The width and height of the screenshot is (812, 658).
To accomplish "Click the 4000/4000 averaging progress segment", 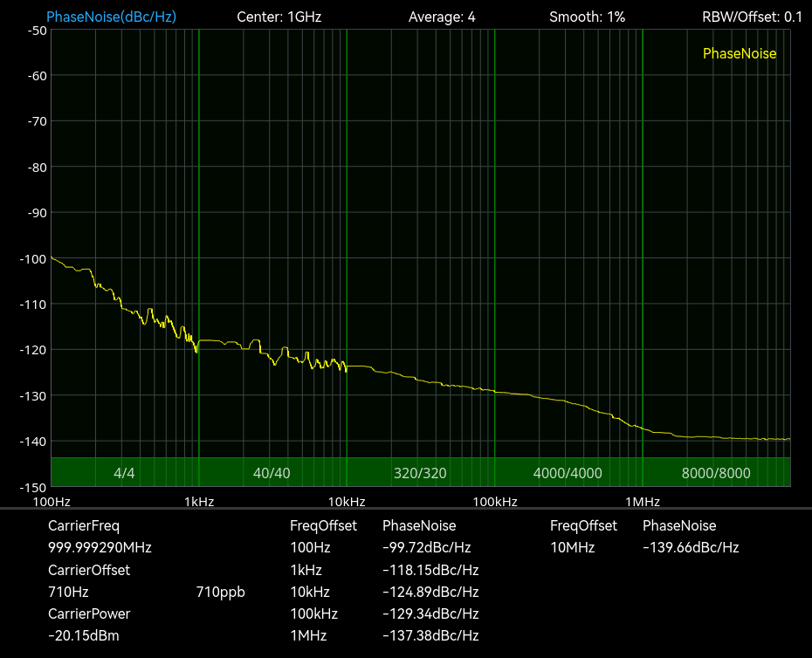I will 568,473.
